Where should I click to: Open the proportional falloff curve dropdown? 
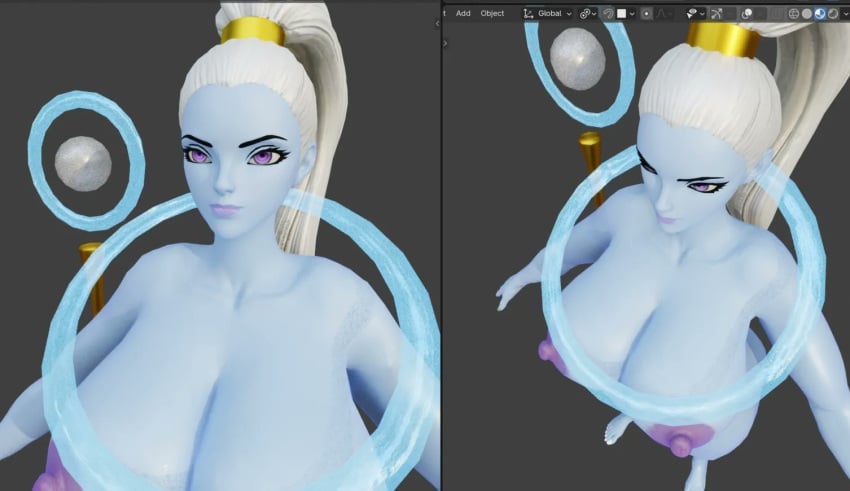click(665, 14)
